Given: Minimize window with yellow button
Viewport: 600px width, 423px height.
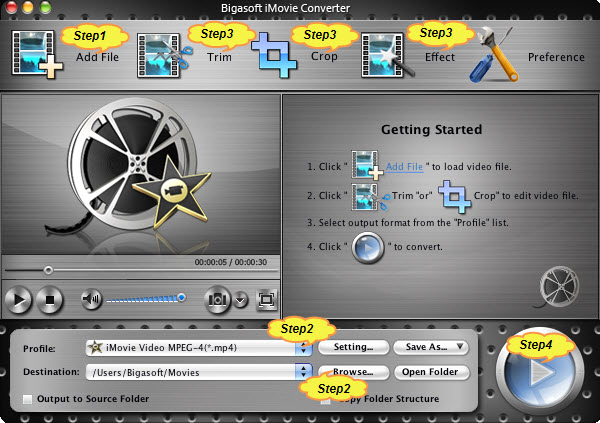Looking at the screenshot, I should click(x=28, y=7).
